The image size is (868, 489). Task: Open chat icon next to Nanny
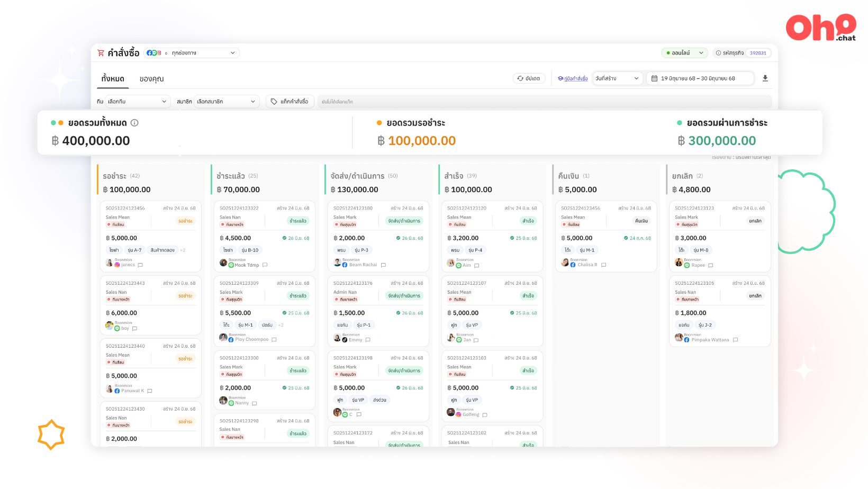(255, 403)
